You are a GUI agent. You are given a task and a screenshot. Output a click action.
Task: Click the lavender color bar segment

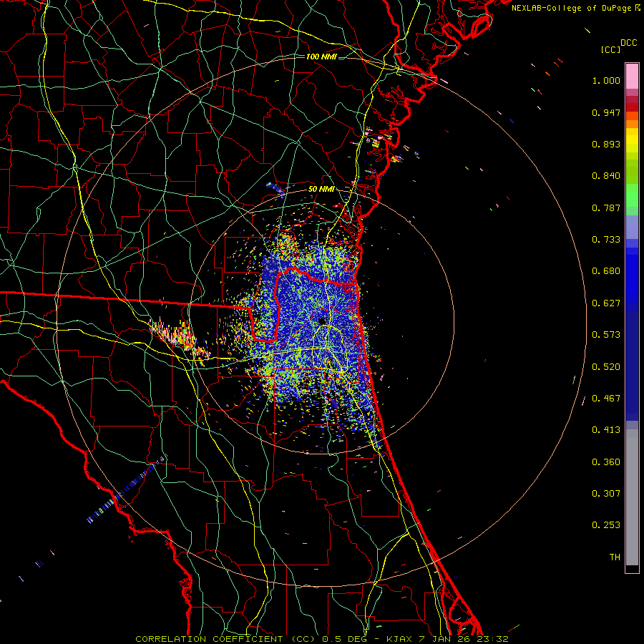pyautogui.click(x=632, y=227)
